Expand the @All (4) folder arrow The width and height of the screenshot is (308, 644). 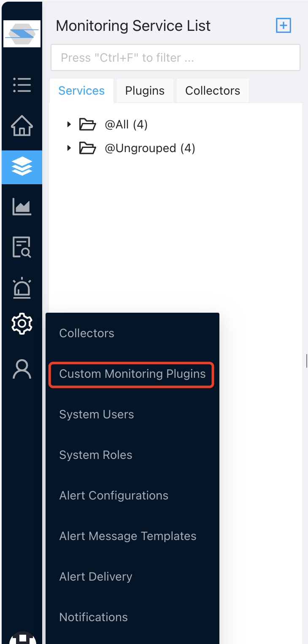point(69,125)
